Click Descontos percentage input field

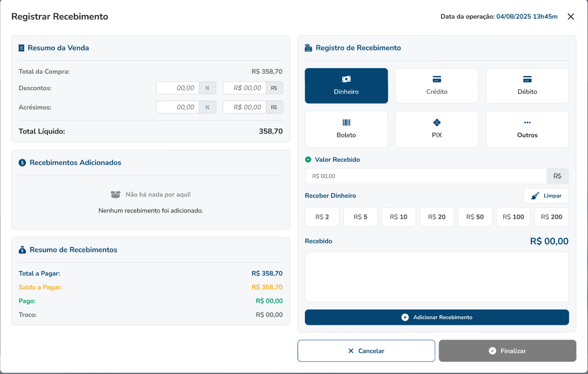pos(178,88)
